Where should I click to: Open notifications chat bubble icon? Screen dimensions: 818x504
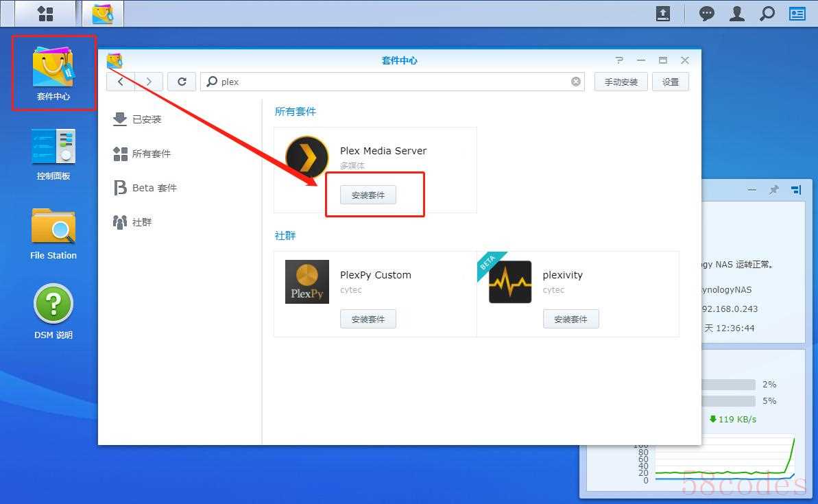click(706, 14)
